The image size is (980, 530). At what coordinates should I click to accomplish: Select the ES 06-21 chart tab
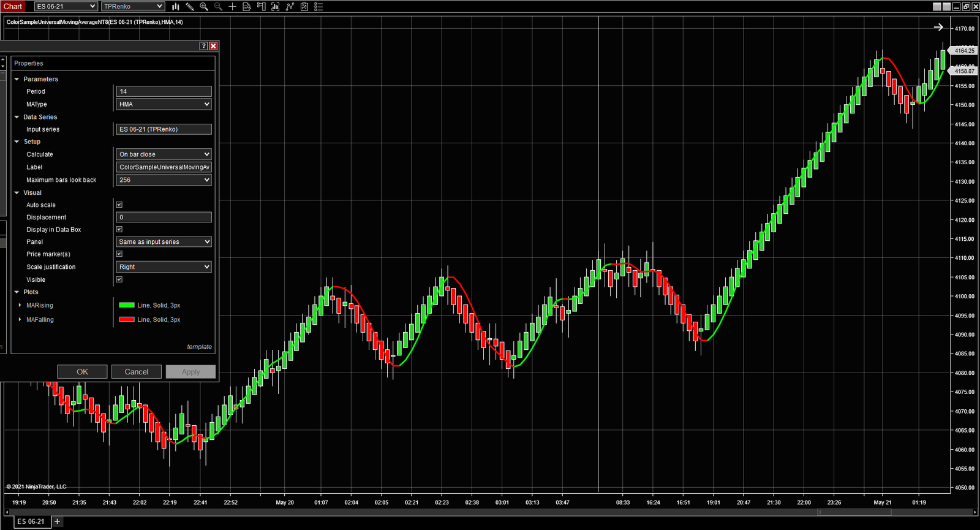pyautogui.click(x=31, y=521)
